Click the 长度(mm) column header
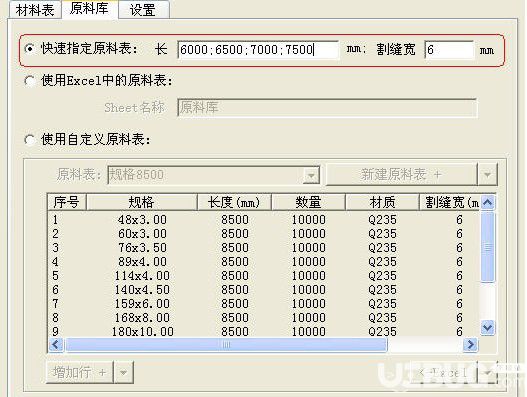Screen dimensions: 527x397 [x=234, y=202]
